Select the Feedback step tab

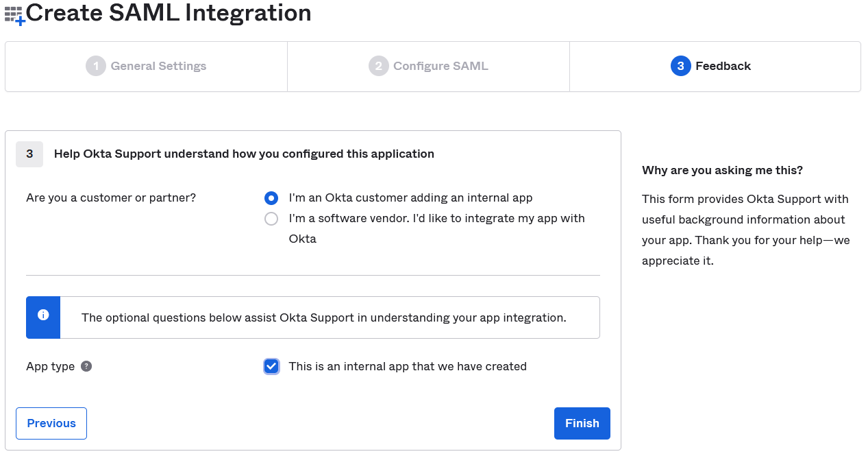tap(723, 66)
